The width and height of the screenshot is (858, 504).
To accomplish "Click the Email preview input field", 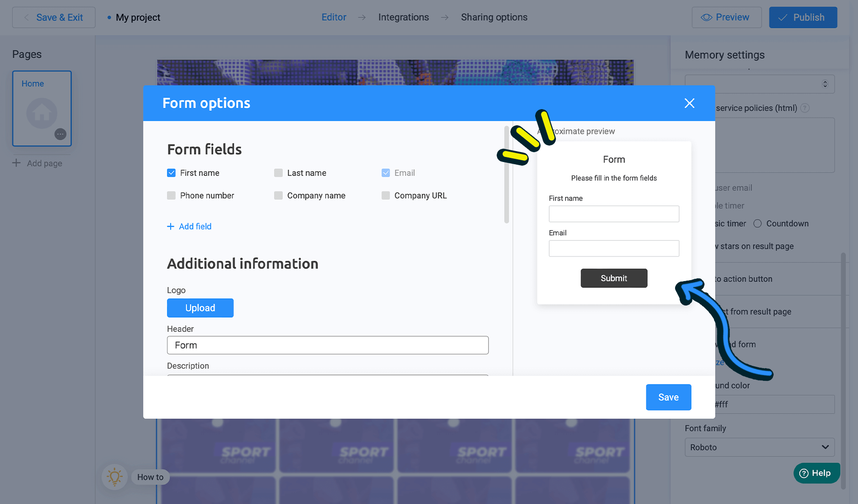I will (x=614, y=248).
